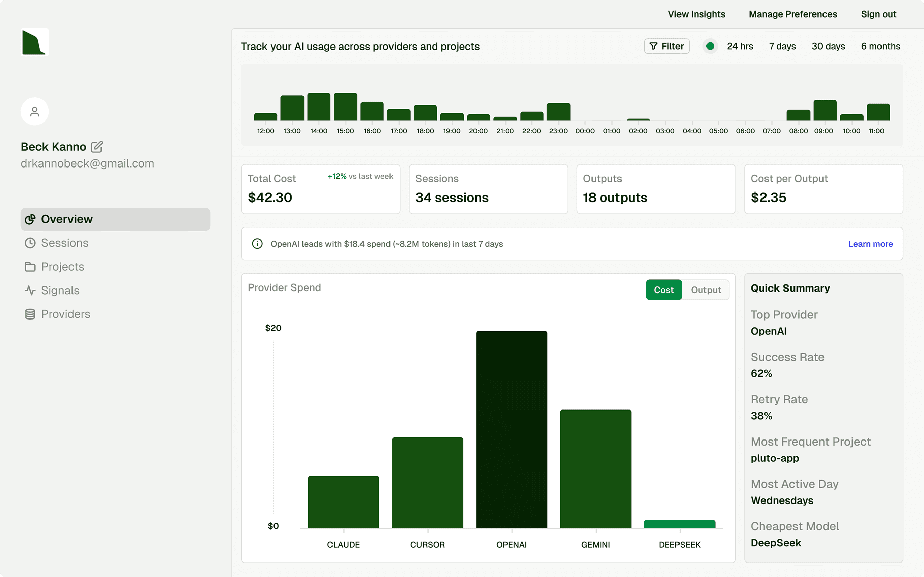The height and width of the screenshot is (577, 924).
Task: Switch Provider Spend to Output
Action: [x=706, y=290]
